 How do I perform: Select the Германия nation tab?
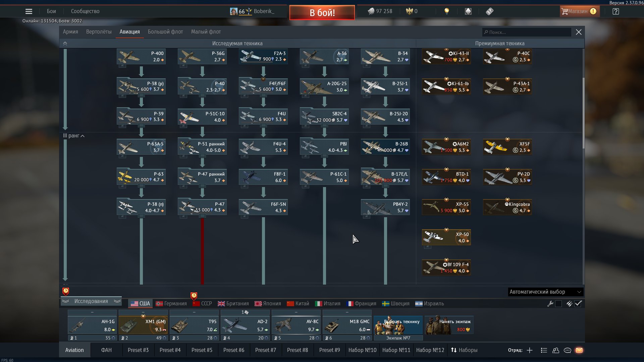[x=171, y=304]
